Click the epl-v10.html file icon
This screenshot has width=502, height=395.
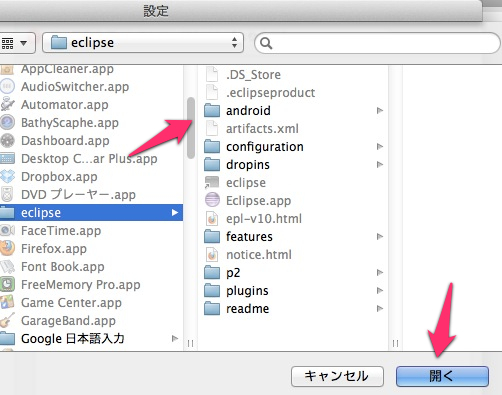click(x=212, y=219)
